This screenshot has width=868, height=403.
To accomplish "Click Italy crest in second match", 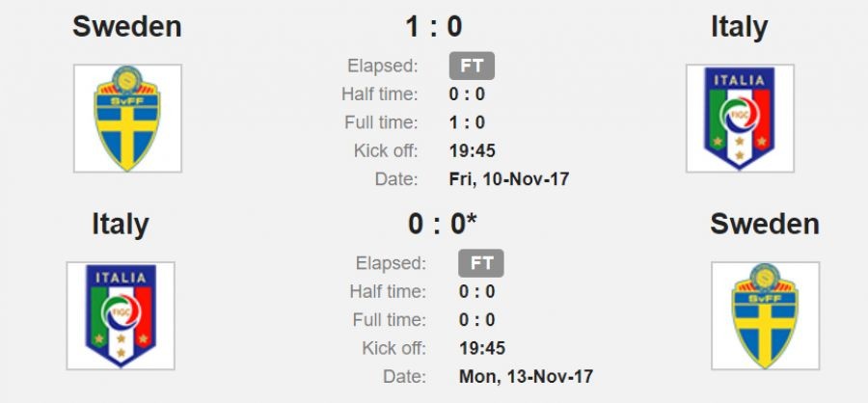I will (x=121, y=315).
